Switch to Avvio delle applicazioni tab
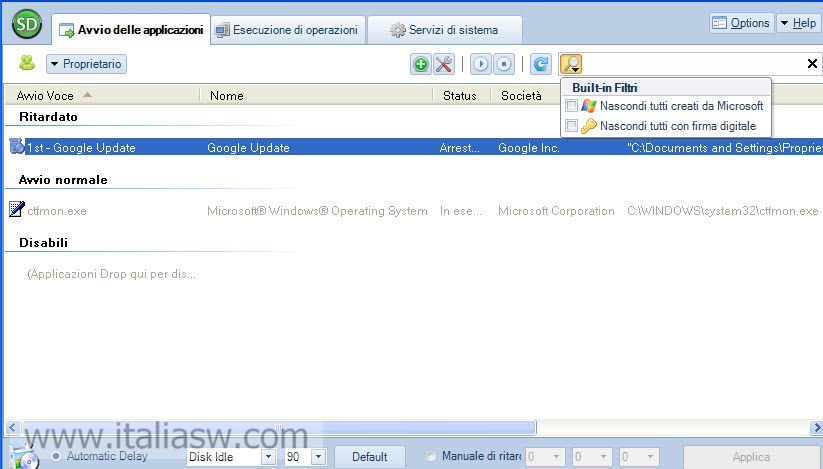This screenshot has width=823, height=469. tap(131, 30)
